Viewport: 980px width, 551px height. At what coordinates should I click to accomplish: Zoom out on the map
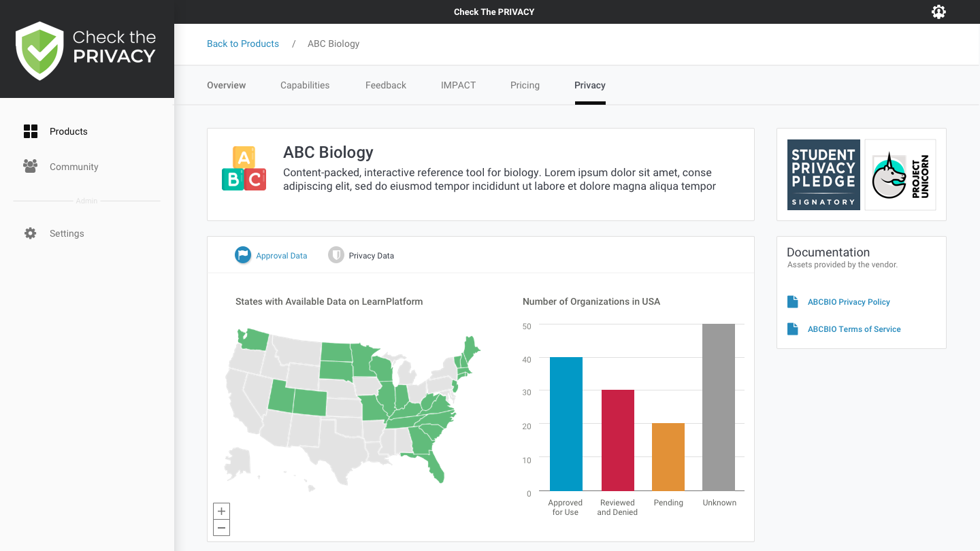point(221,528)
